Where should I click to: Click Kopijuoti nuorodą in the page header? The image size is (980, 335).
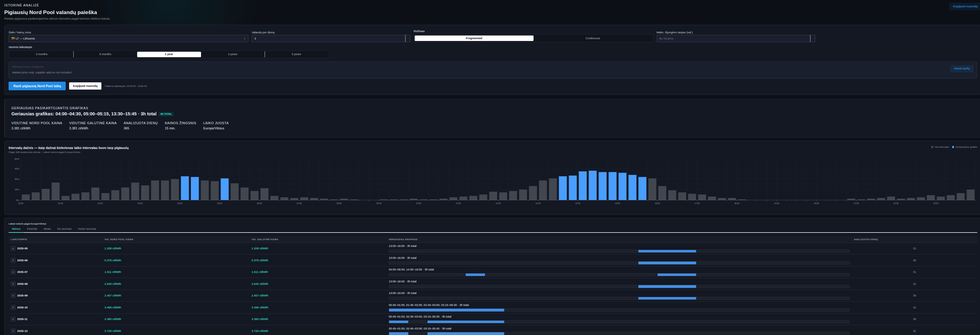(965, 6)
